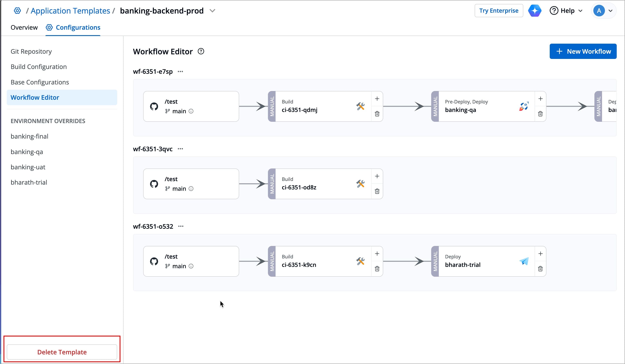Click gear icon in breadcrumb
Screen dimensions: 625x364
coord(17,11)
